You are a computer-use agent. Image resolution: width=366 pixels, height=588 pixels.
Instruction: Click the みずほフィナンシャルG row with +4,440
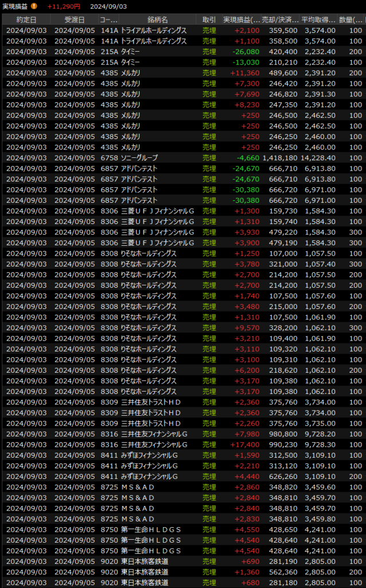click(x=149, y=477)
